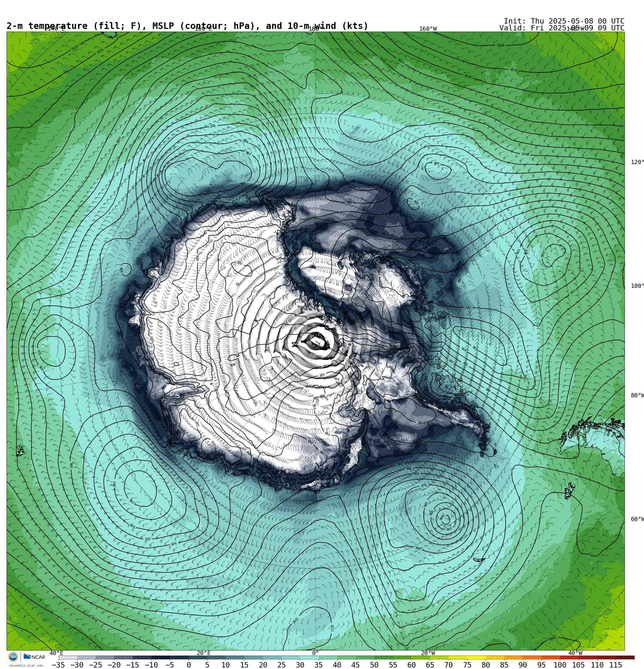The height and width of the screenshot is (669, 644).
Task: Click the NCAR logo
Action: [x=34, y=657]
